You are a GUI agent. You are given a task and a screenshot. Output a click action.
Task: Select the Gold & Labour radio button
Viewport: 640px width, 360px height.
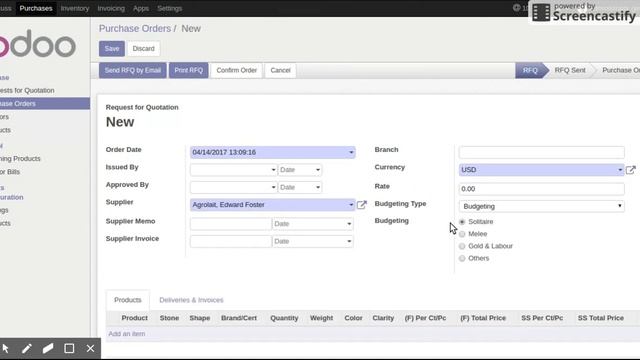[462, 246]
